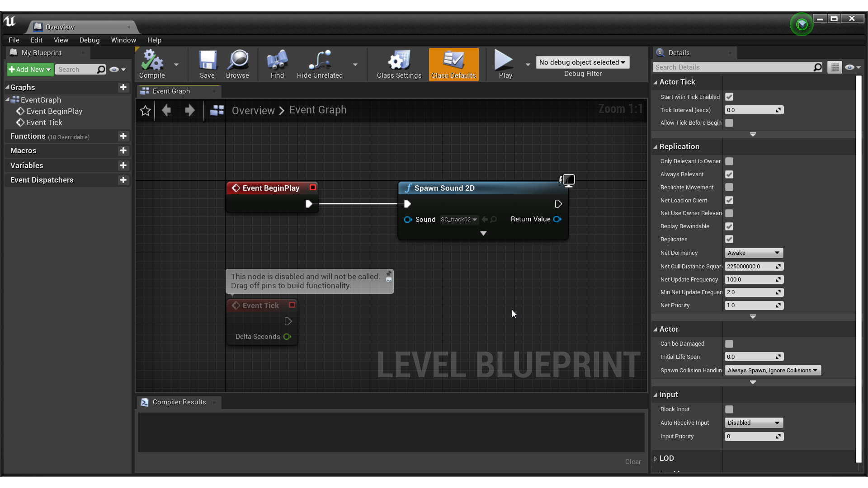The image size is (868, 488).
Task: Uncheck Start with Tick Enabled
Action: click(x=729, y=97)
